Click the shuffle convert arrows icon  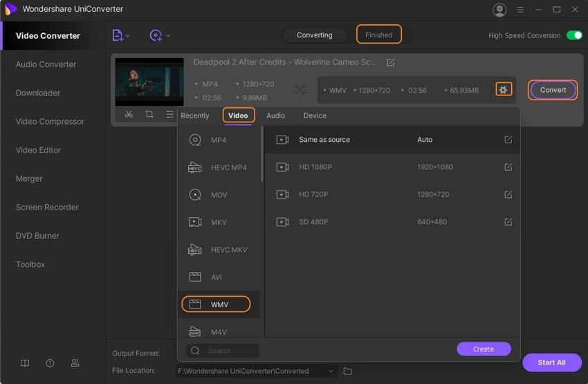pyautogui.click(x=300, y=90)
